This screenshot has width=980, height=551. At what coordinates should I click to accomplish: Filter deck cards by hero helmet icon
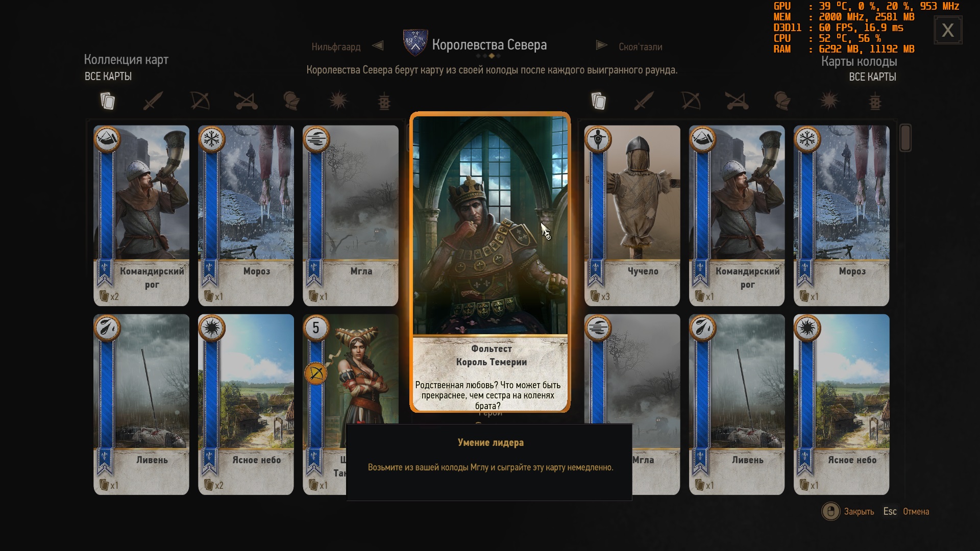[x=782, y=101]
